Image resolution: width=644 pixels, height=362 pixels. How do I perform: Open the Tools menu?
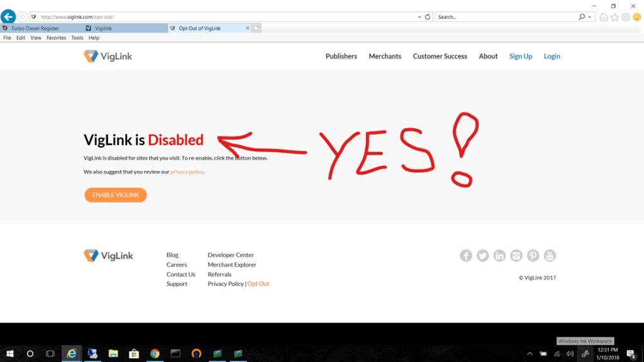point(77,38)
